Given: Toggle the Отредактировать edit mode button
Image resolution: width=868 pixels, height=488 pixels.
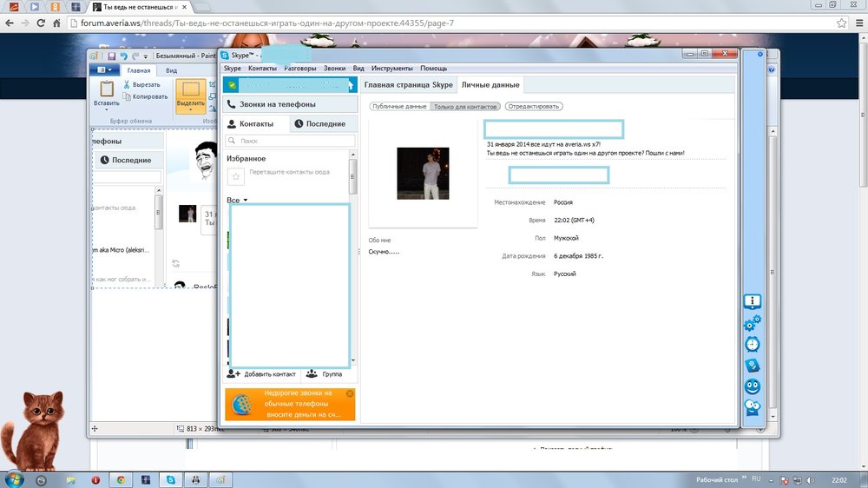Looking at the screenshot, I should coord(533,106).
